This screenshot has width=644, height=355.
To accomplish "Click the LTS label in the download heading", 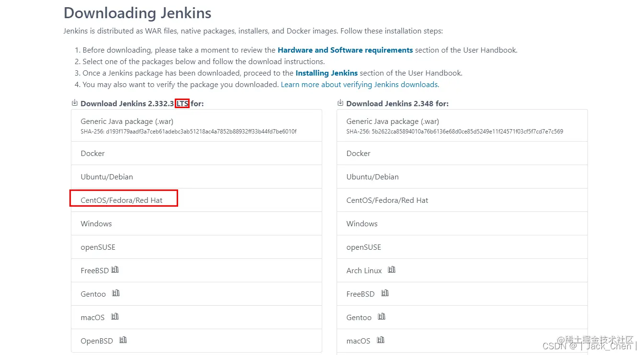I will point(182,103).
